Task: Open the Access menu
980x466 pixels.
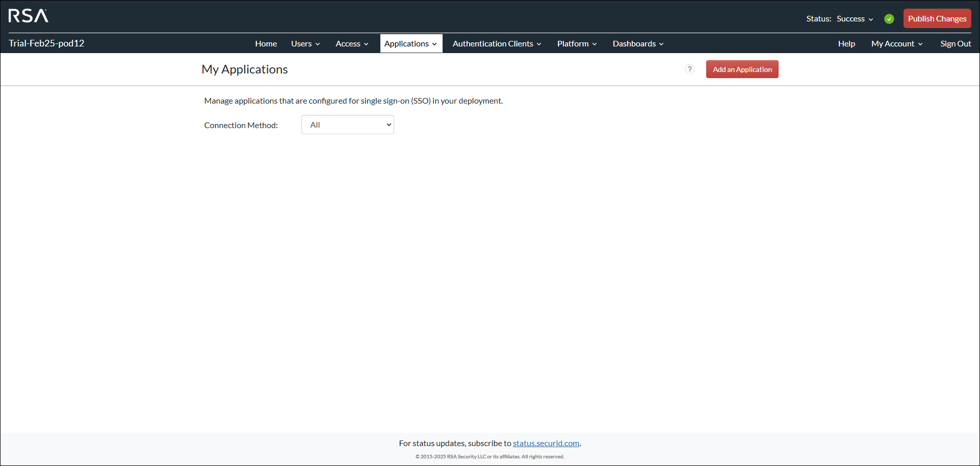Action: pyautogui.click(x=351, y=43)
